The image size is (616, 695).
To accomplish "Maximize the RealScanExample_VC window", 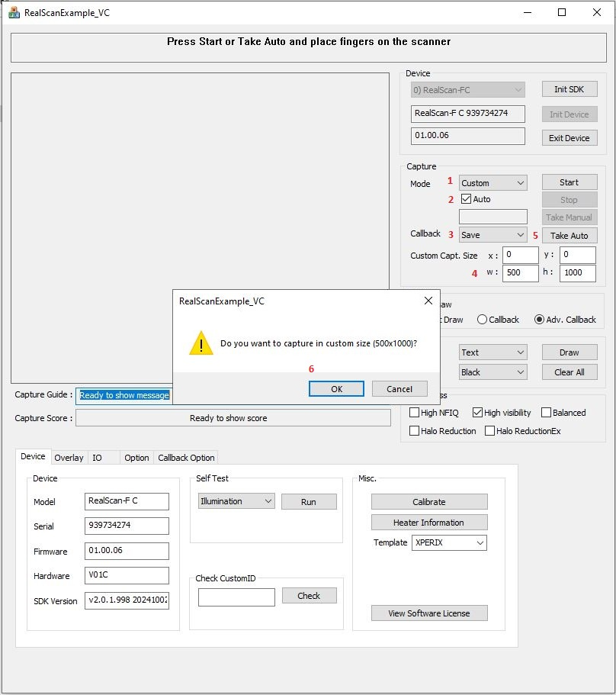I will [562, 12].
